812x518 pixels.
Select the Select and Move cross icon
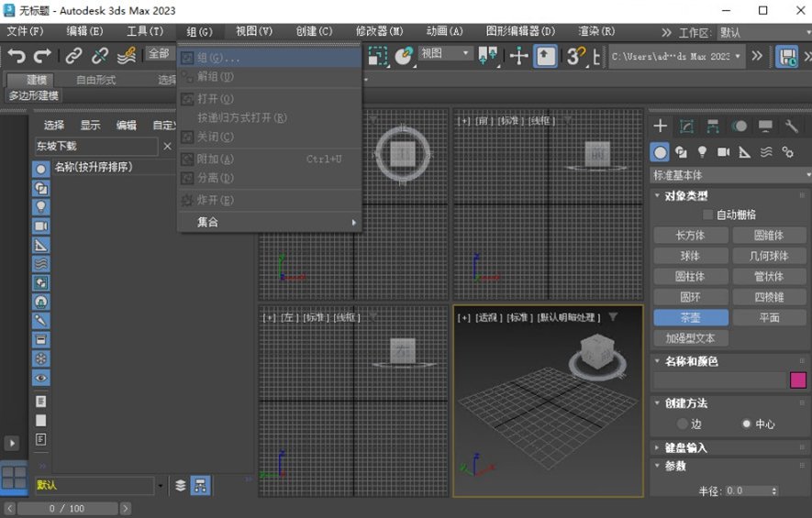(x=518, y=56)
